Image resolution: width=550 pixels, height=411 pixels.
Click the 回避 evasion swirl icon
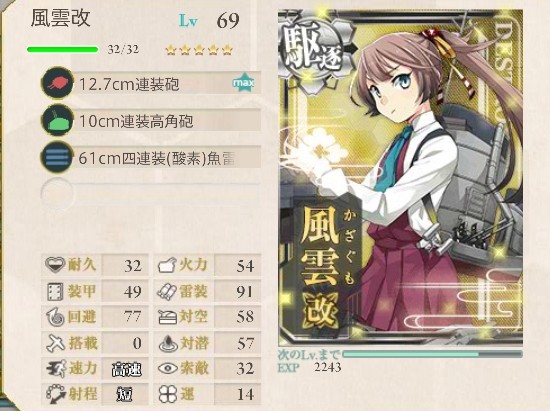point(55,317)
